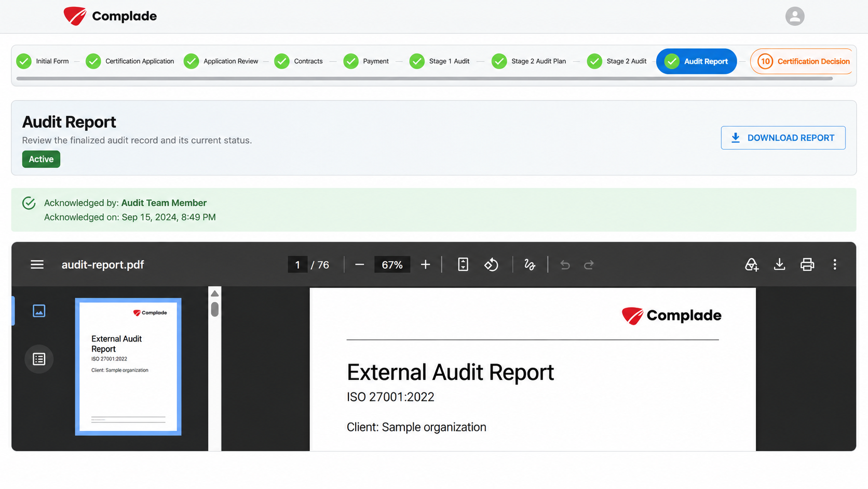Click the add to Drive icon
The width and height of the screenshot is (868, 489).
(x=751, y=265)
